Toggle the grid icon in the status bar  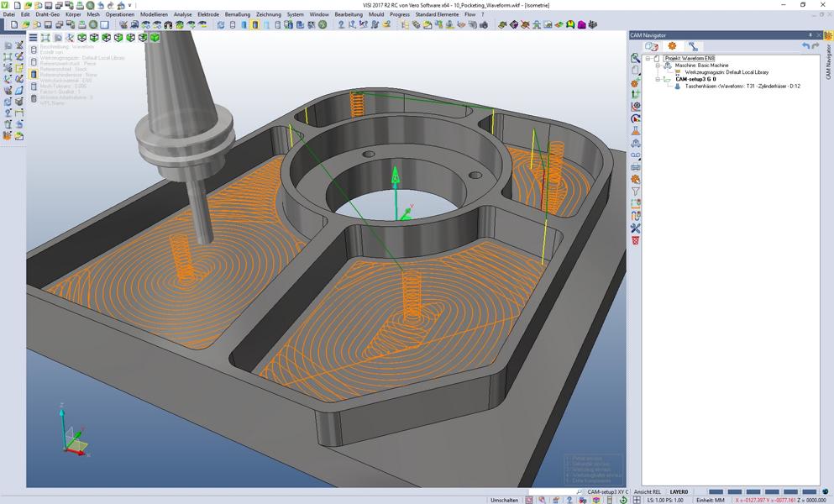click(637, 500)
